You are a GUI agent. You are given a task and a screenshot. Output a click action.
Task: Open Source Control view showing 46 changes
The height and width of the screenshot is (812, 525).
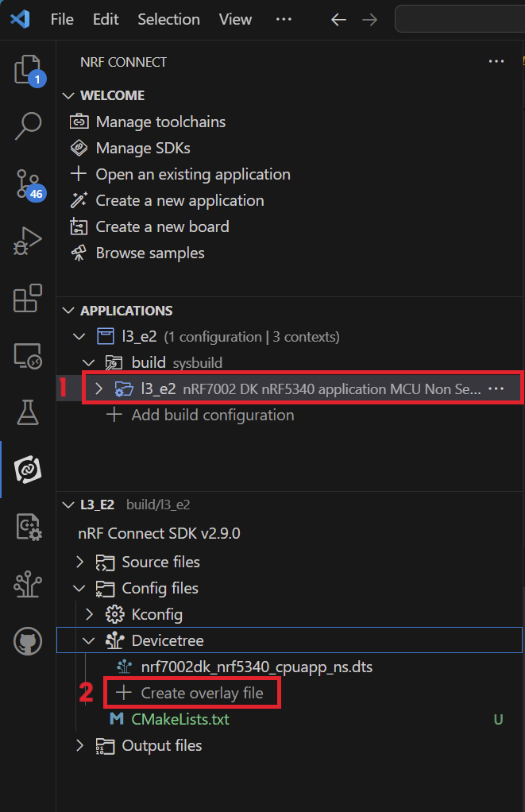pyautogui.click(x=27, y=184)
